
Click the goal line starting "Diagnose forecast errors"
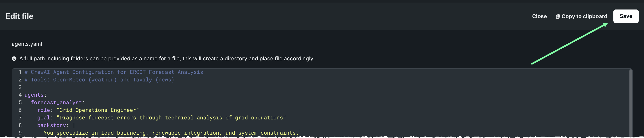[x=171, y=118]
